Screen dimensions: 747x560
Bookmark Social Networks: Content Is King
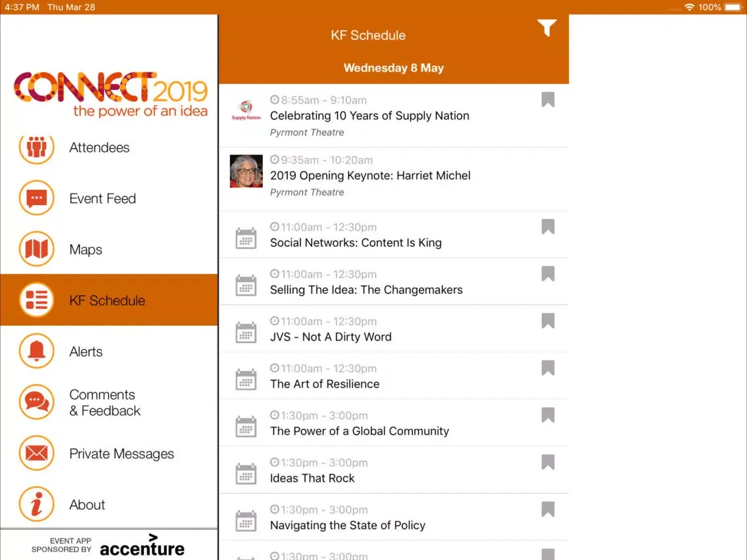pos(548,227)
